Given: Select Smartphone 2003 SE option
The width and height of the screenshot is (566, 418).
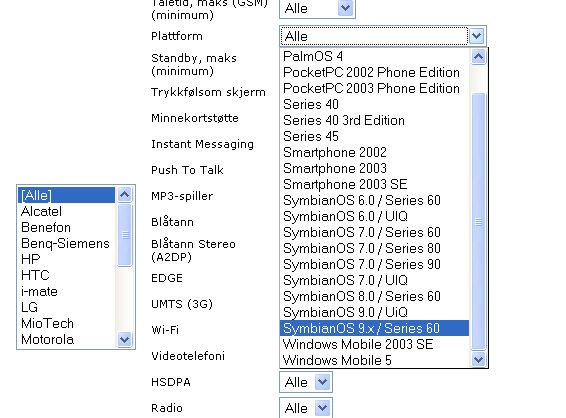Looking at the screenshot, I should [375, 184].
